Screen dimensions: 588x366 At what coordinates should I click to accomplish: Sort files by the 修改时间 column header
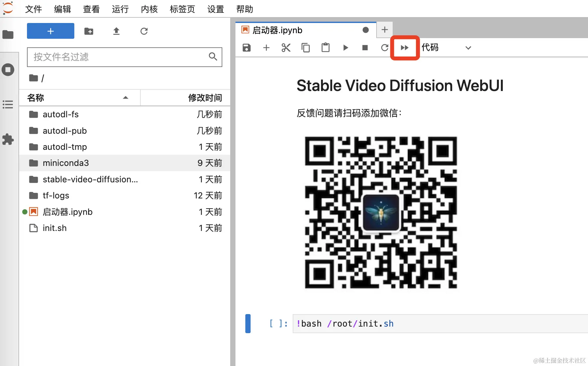pos(185,98)
